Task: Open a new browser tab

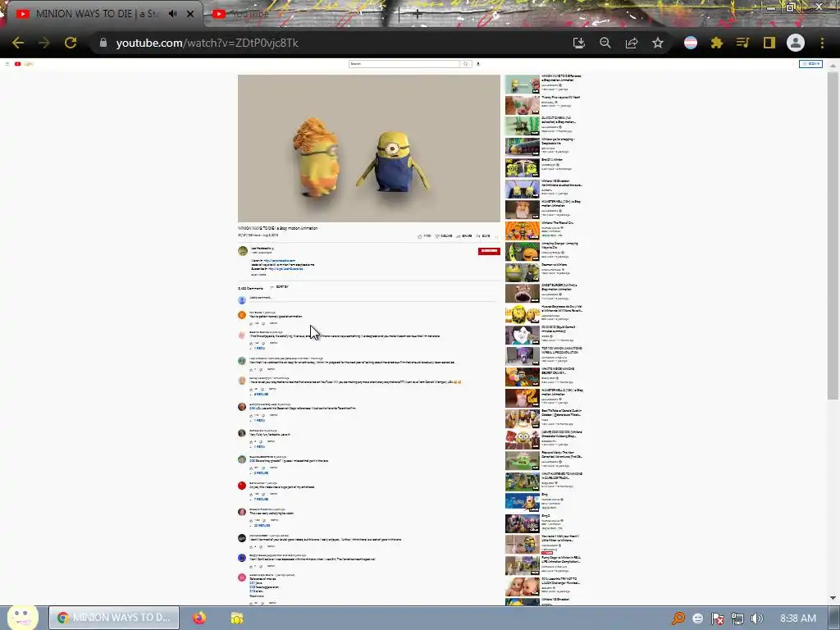Action: click(418, 15)
